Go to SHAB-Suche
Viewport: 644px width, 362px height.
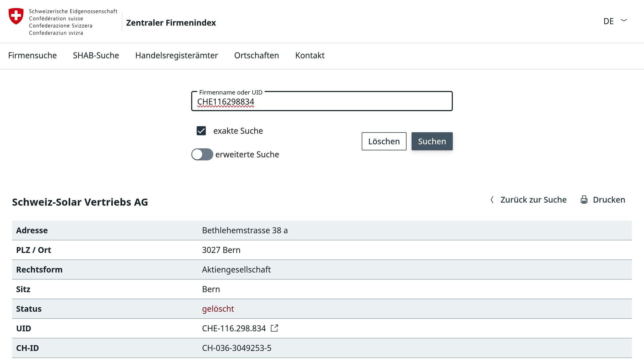coord(96,55)
